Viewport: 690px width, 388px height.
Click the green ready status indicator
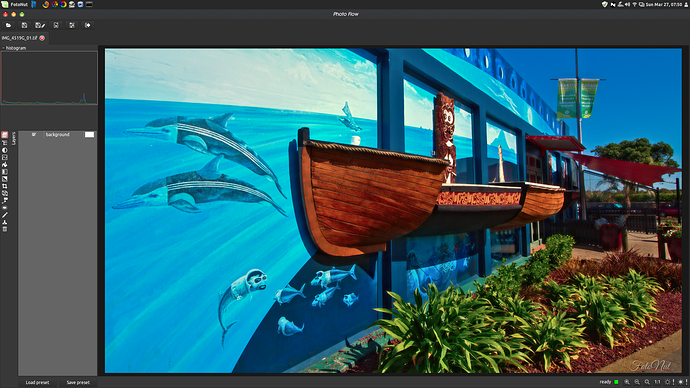click(x=616, y=382)
